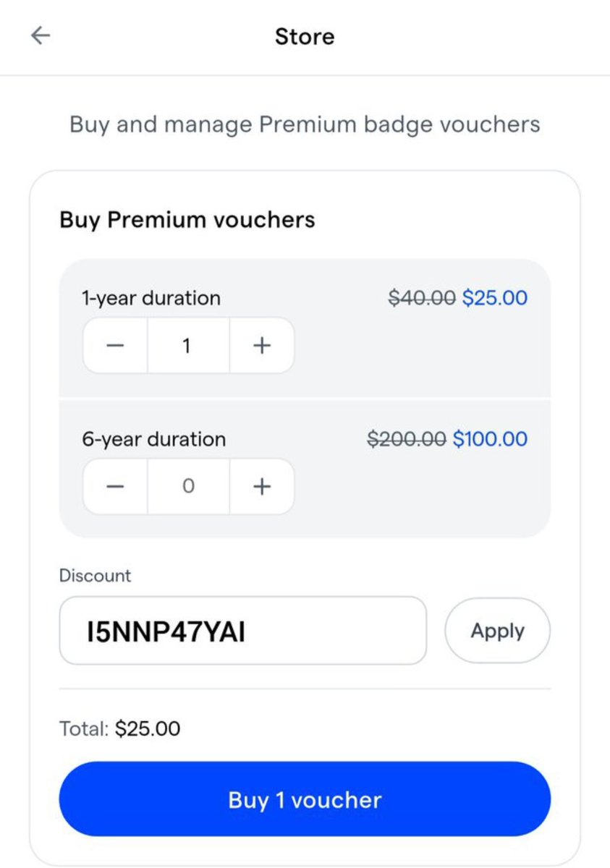Decrease the 6-year voucher quantity
The image size is (610, 868).
pyautogui.click(x=116, y=487)
